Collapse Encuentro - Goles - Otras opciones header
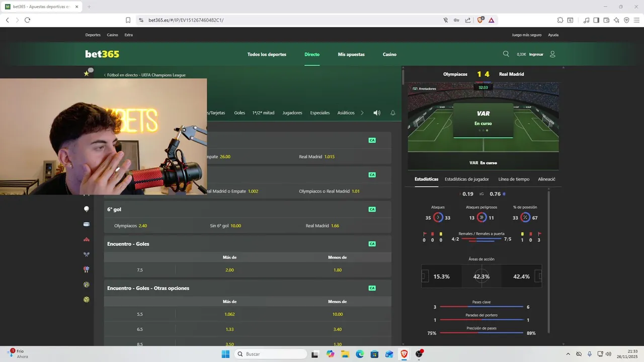 tap(248, 288)
